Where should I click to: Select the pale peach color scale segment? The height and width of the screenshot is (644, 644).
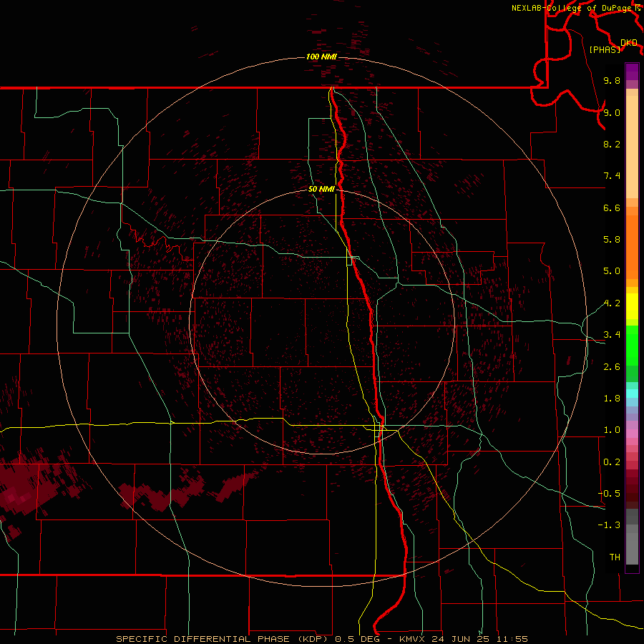point(632,147)
